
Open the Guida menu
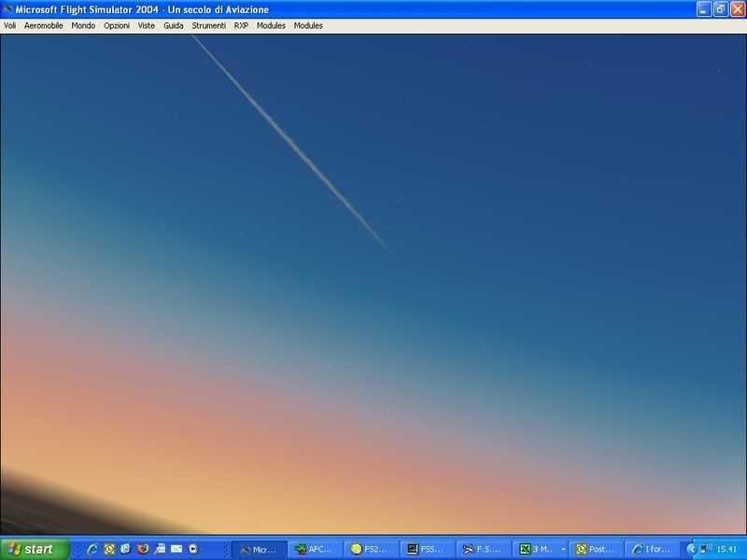click(174, 26)
